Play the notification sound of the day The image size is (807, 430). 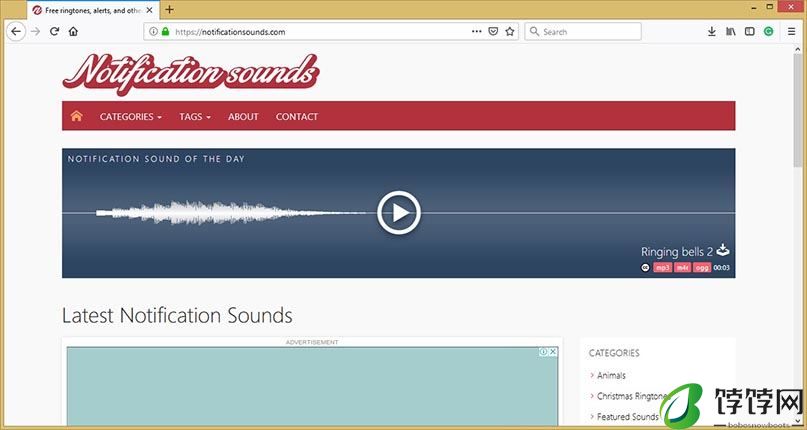click(x=399, y=213)
